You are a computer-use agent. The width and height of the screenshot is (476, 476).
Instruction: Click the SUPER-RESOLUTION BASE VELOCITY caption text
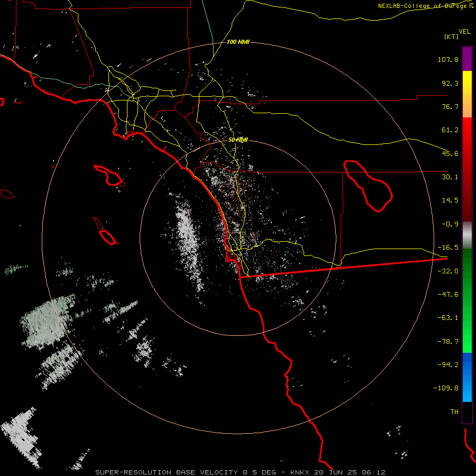pyautogui.click(x=167, y=472)
